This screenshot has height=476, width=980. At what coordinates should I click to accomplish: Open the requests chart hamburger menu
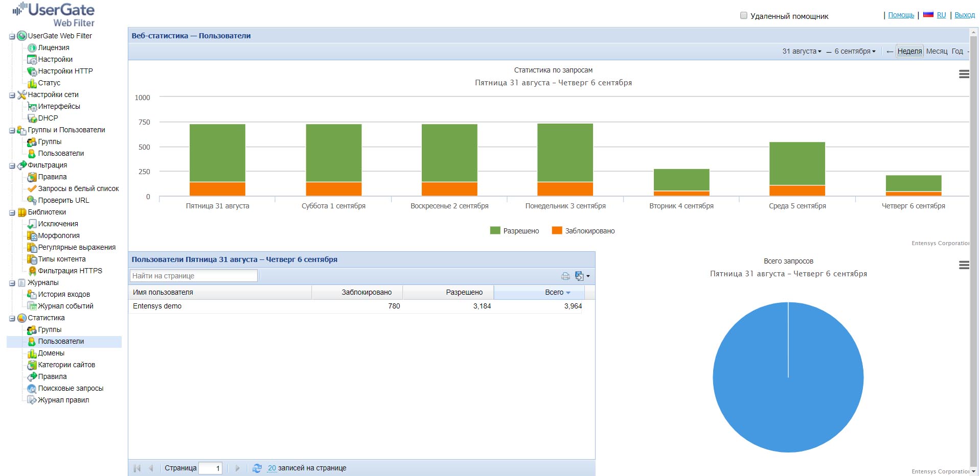pos(964,75)
